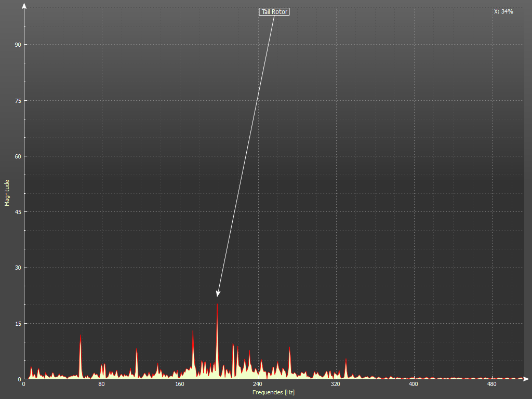Click the 15 tick label on magnitude axis
532x399 pixels.
pyautogui.click(x=18, y=323)
